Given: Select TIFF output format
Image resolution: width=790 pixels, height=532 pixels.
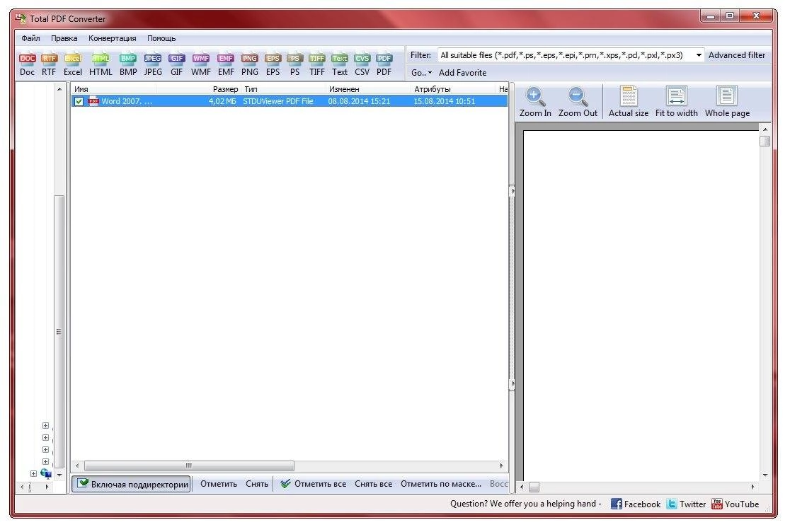Looking at the screenshot, I should pos(317,64).
